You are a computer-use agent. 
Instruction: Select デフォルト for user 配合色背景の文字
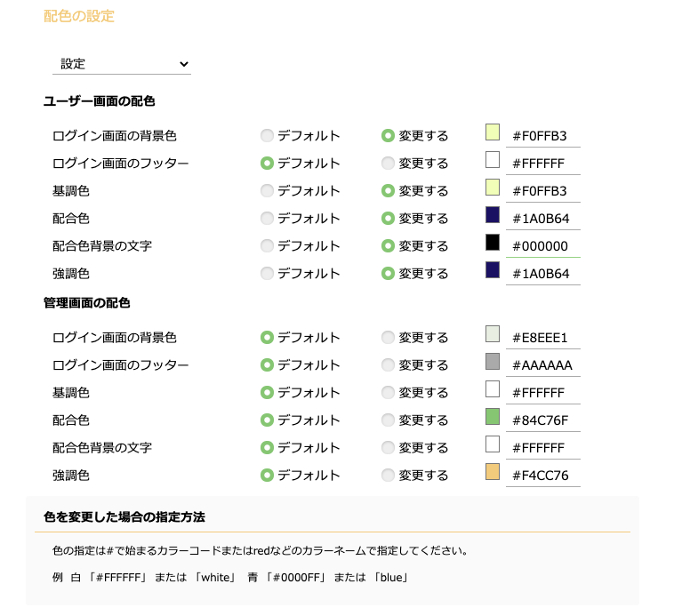pos(267,245)
